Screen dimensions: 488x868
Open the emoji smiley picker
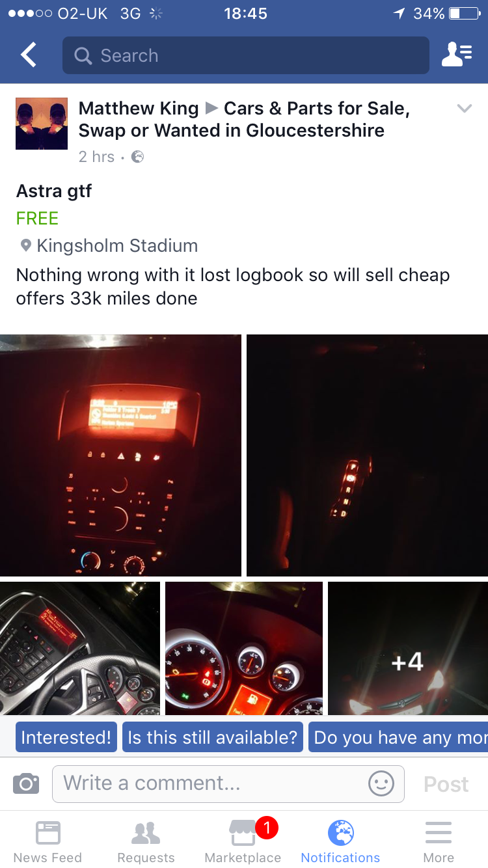381,783
